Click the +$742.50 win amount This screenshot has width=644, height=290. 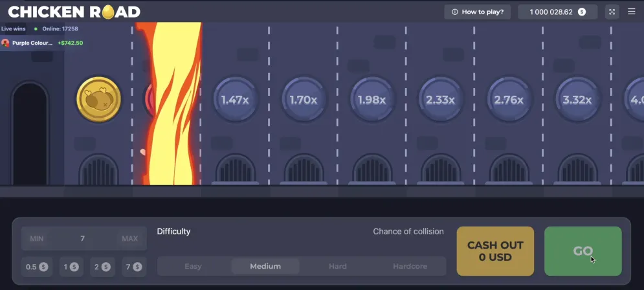[71, 43]
